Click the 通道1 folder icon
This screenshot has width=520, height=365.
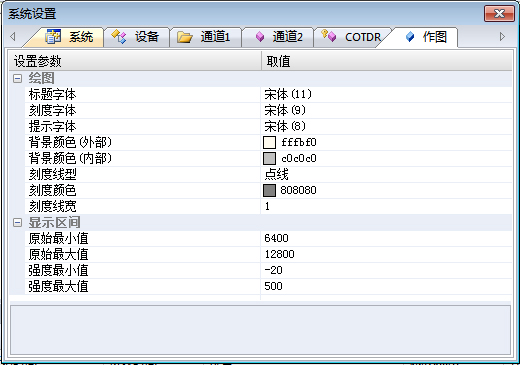tap(184, 37)
